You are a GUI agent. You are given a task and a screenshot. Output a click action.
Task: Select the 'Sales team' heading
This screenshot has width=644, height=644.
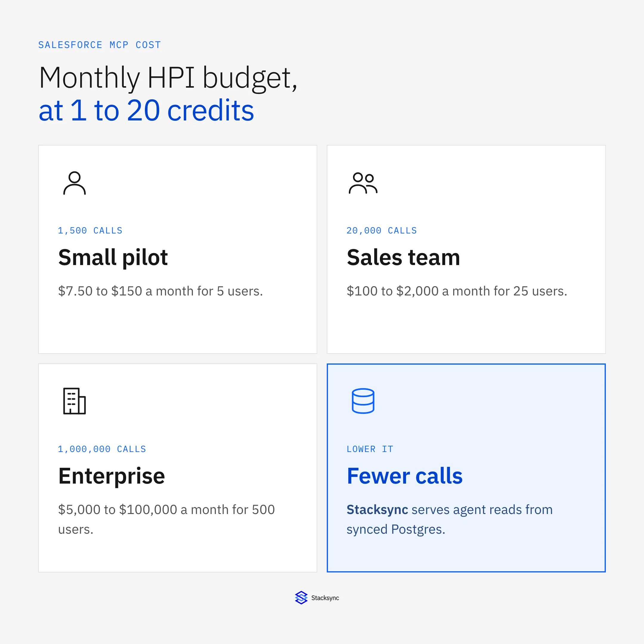pyautogui.click(x=403, y=258)
